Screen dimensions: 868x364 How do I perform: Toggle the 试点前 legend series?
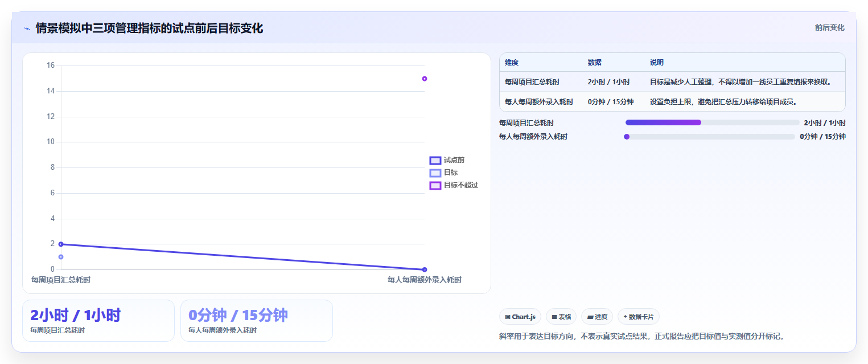pyautogui.click(x=447, y=160)
